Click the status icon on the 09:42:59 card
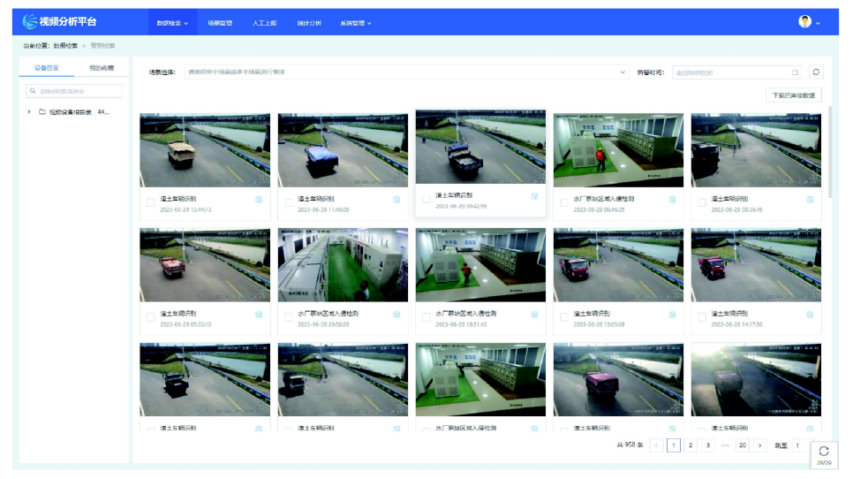This screenshot has height=479, width=868. point(534,196)
